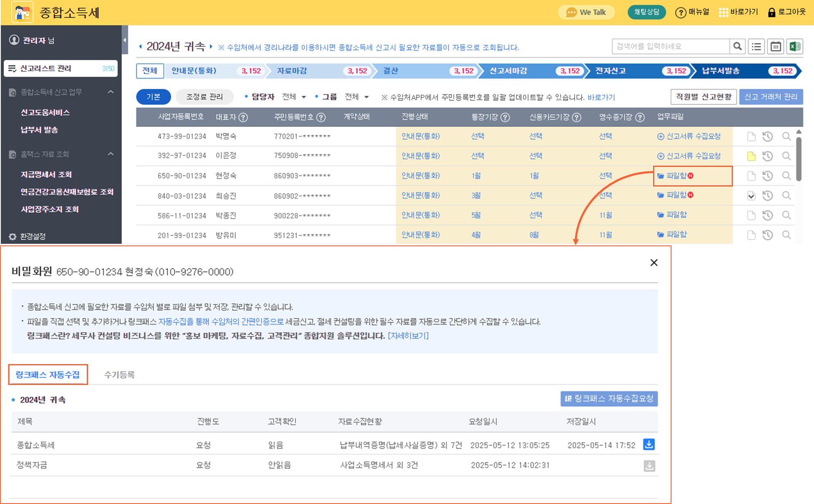View history icon in 현정숙 row

768,176
